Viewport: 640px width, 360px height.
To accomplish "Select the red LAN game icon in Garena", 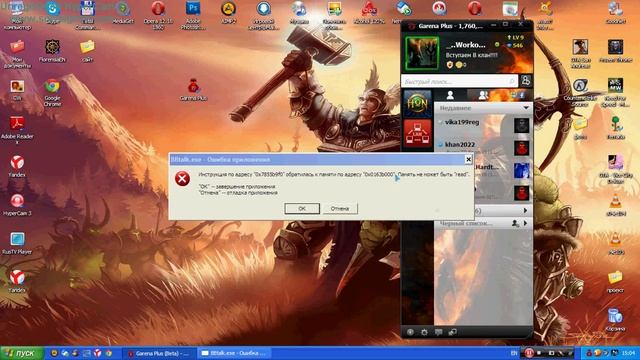I will (x=418, y=134).
